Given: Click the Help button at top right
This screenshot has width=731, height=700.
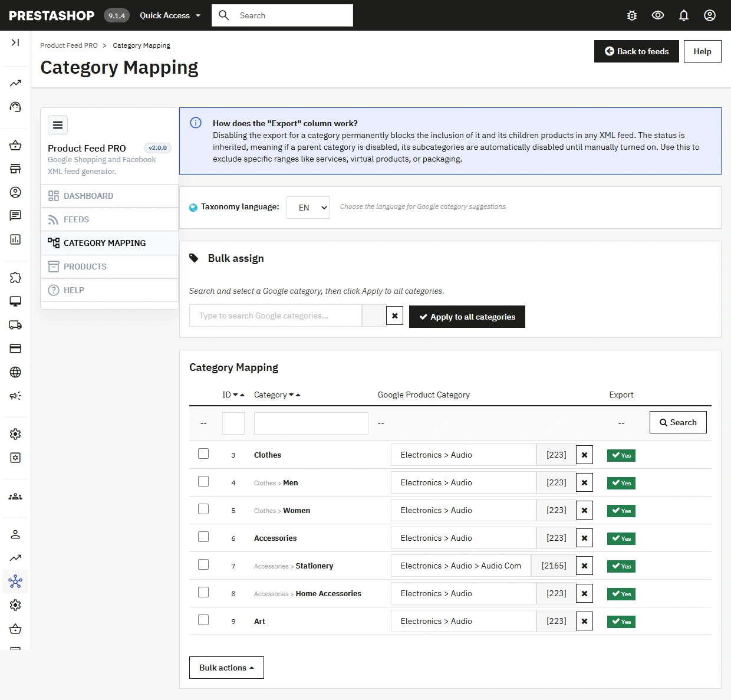Looking at the screenshot, I should [703, 51].
